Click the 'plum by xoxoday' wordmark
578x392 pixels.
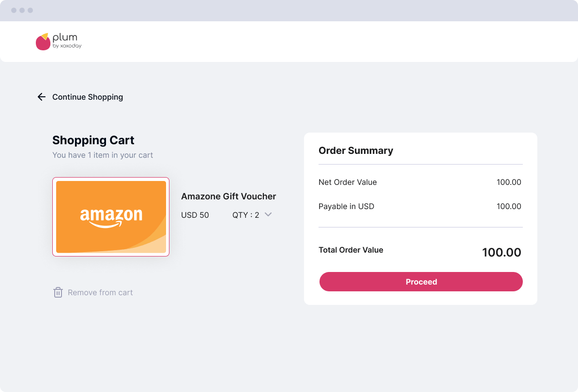pyautogui.click(x=67, y=41)
